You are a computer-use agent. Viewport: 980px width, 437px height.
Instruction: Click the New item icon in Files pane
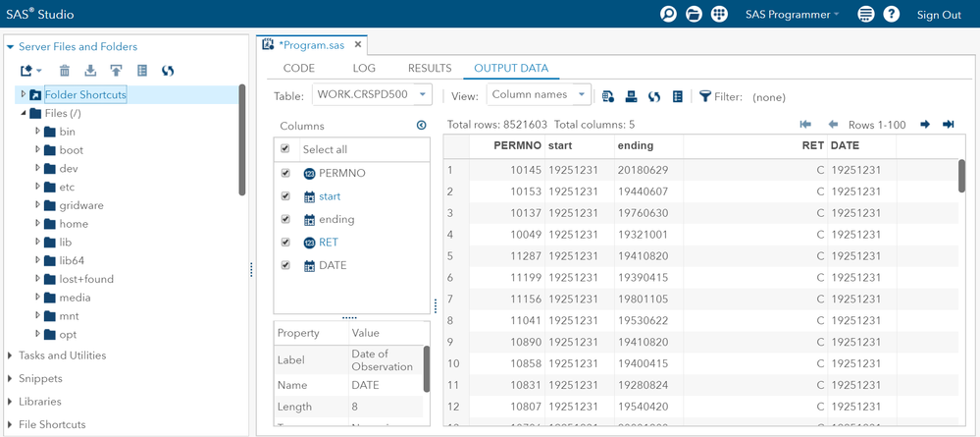point(30,71)
